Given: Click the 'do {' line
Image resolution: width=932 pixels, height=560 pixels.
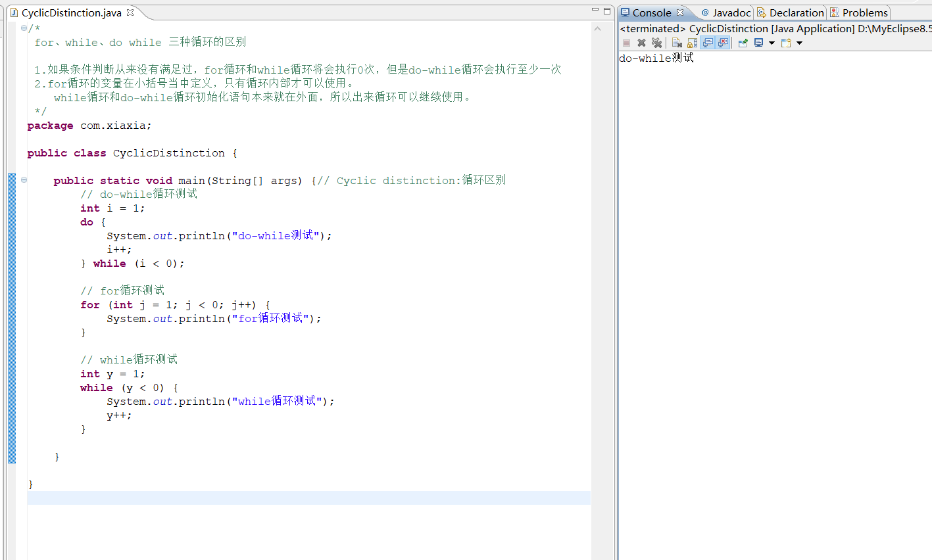Looking at the screenshot, I should pyautogui.click(x=93, y=222).
